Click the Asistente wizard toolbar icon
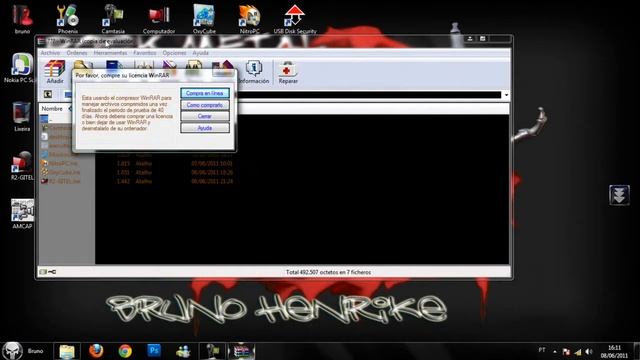Screen dimensions: 640x360 coord(222,66)
